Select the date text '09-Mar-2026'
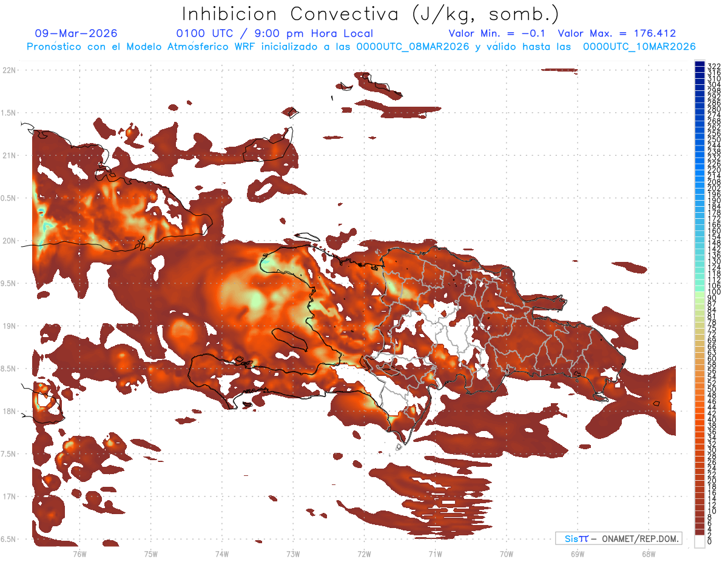 pyautogui.click(x=76, y=33)
